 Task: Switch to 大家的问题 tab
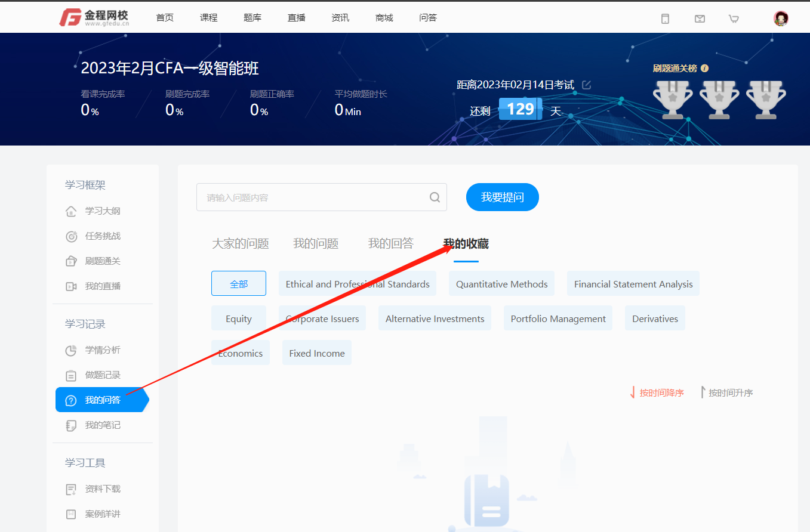click(241, 243)
